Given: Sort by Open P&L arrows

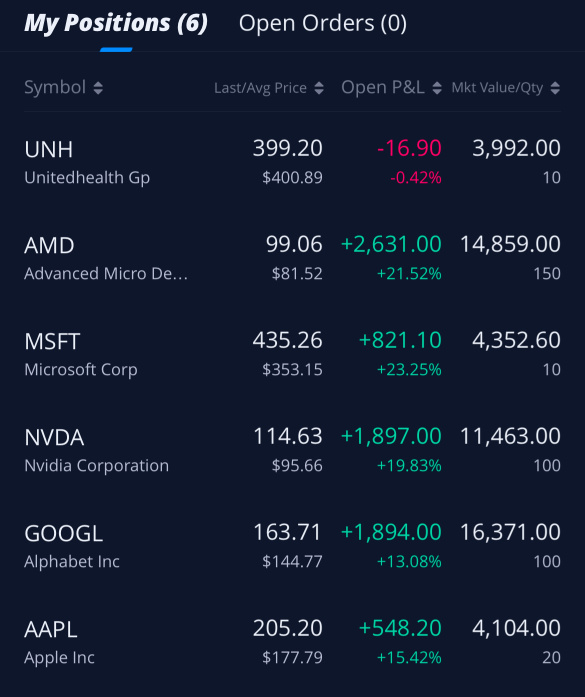Looking at the screenshot, I should pyautogui.click(x=437, y=88).
